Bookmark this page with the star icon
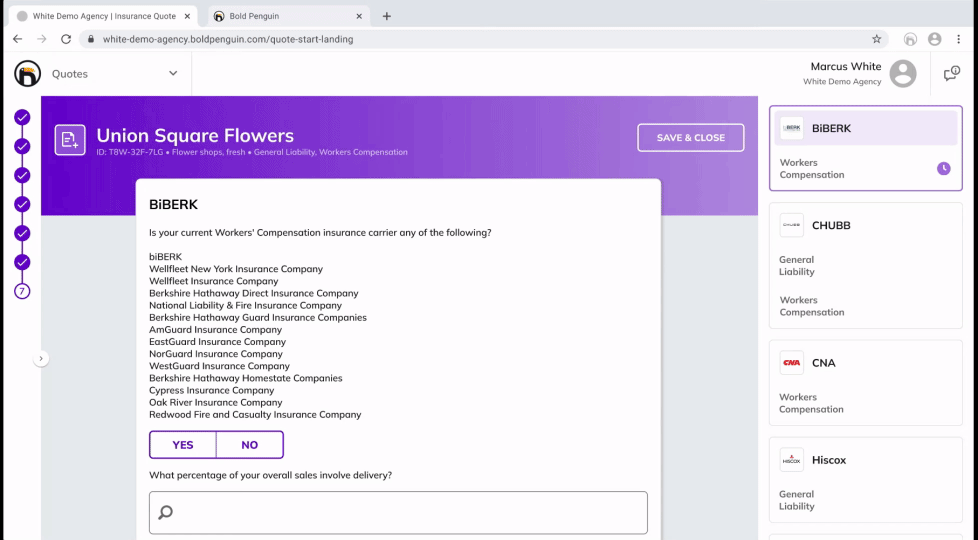 click(876, 39)
